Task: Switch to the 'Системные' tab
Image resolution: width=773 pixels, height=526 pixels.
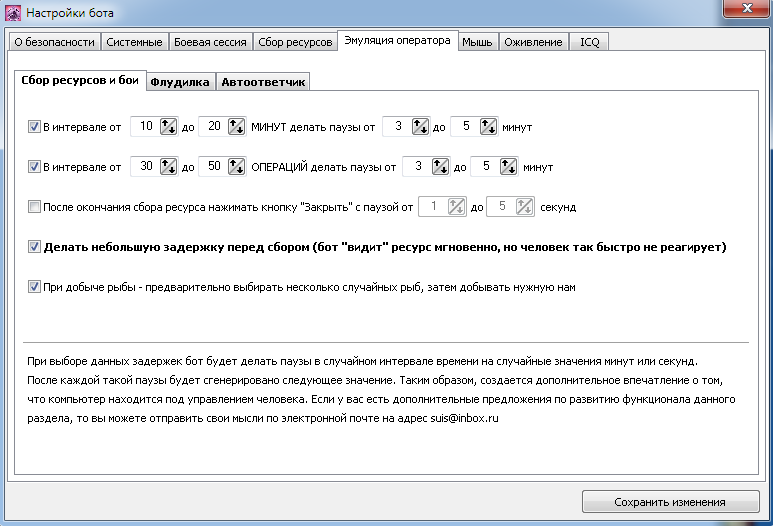Action: [135, 42]
